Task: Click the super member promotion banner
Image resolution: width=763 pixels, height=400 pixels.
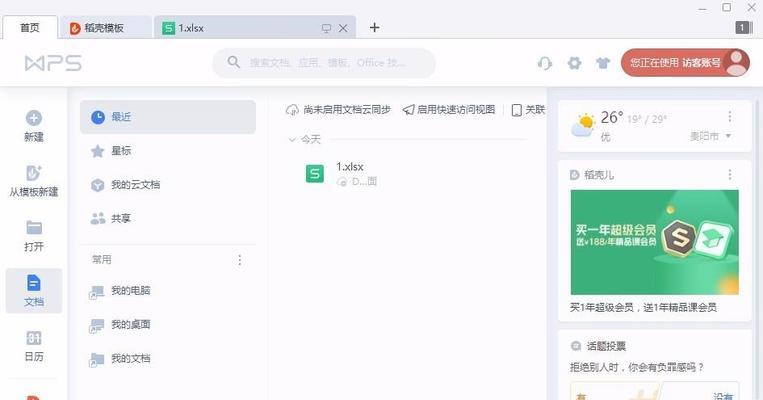Action: pyautogui.click(x=654, y=242)
